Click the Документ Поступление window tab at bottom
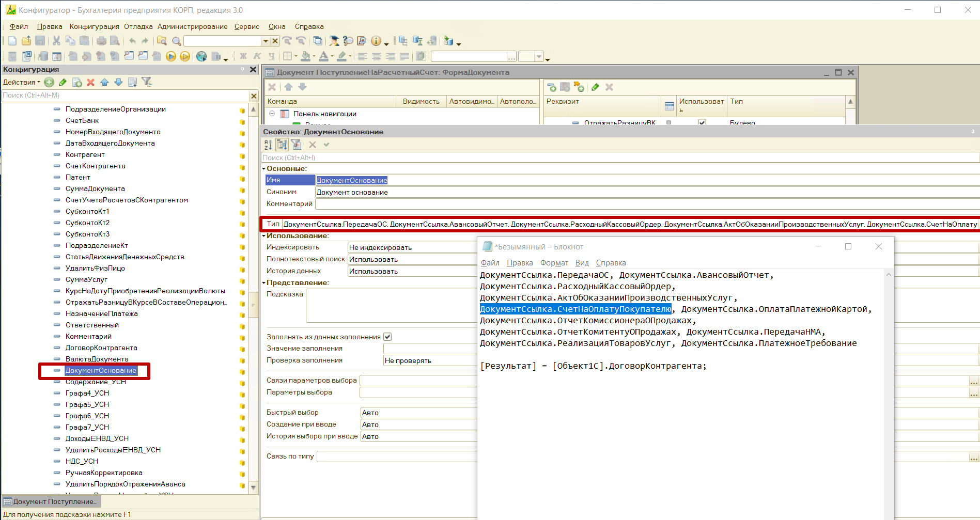 (51, 501)
